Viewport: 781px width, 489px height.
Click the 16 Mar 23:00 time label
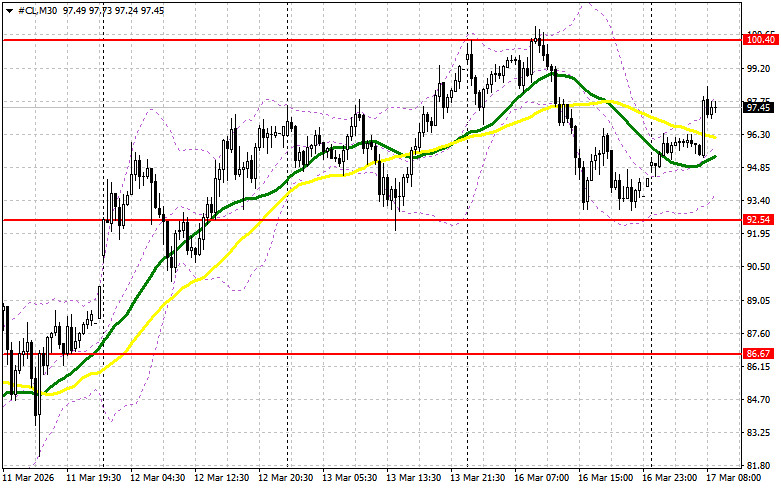669,478
